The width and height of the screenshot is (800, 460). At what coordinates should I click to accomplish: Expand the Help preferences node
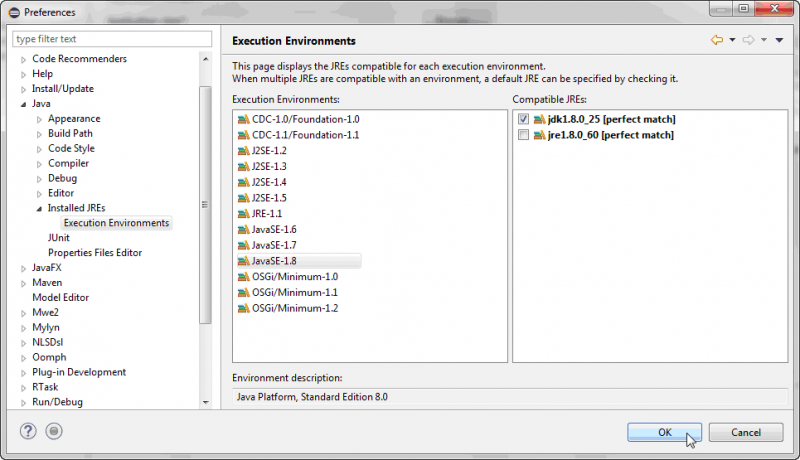23,74
